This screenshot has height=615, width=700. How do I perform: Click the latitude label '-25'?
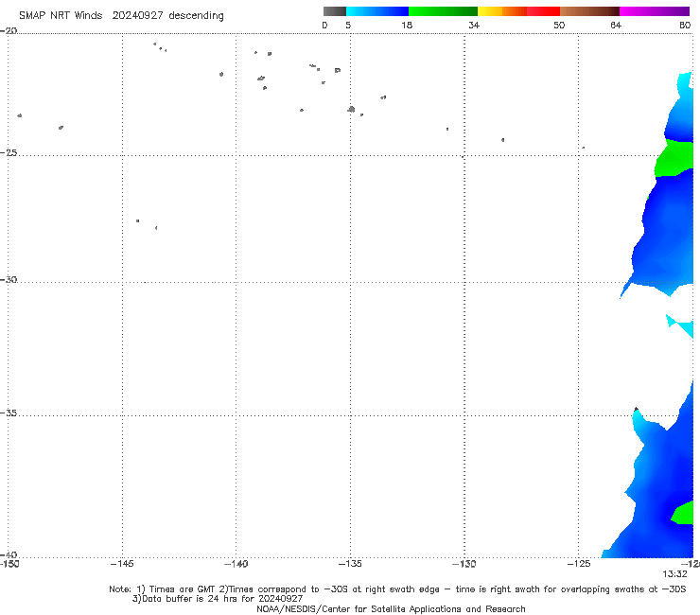9,152
